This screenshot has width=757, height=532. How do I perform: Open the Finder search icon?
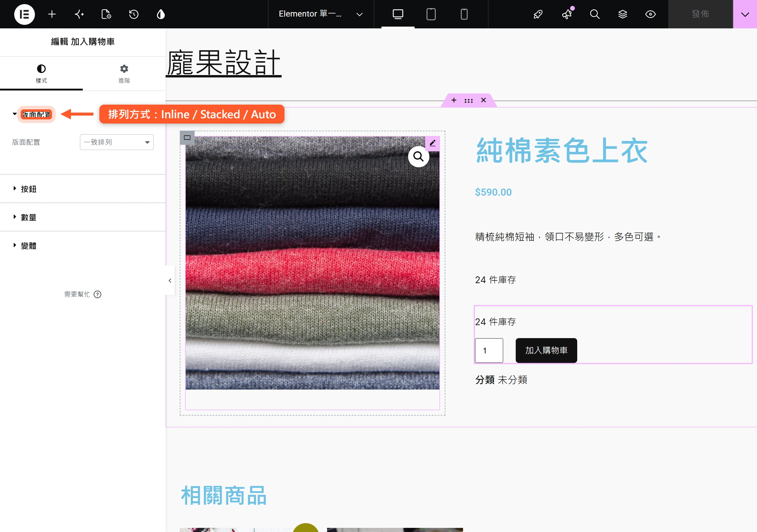point(594,14)
